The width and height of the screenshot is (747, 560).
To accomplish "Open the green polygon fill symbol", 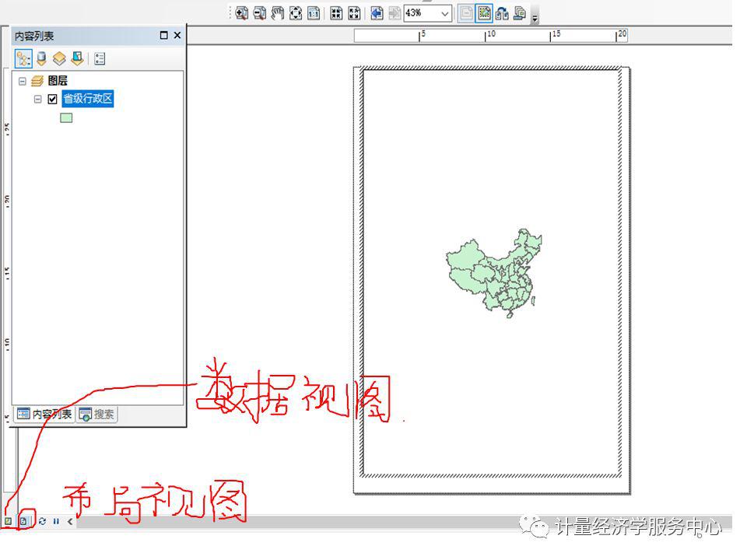I will click(67, 118).
